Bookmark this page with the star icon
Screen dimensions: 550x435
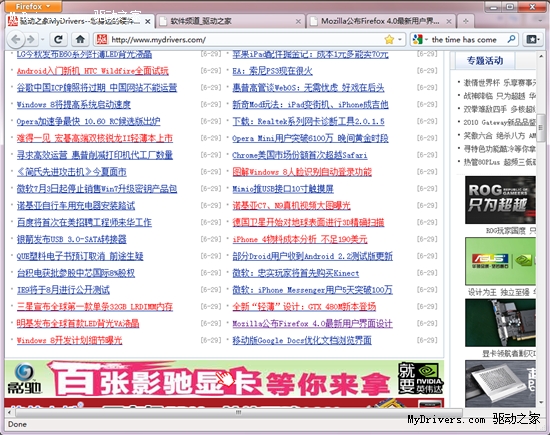pyautogui.click(x=389, y=39)
